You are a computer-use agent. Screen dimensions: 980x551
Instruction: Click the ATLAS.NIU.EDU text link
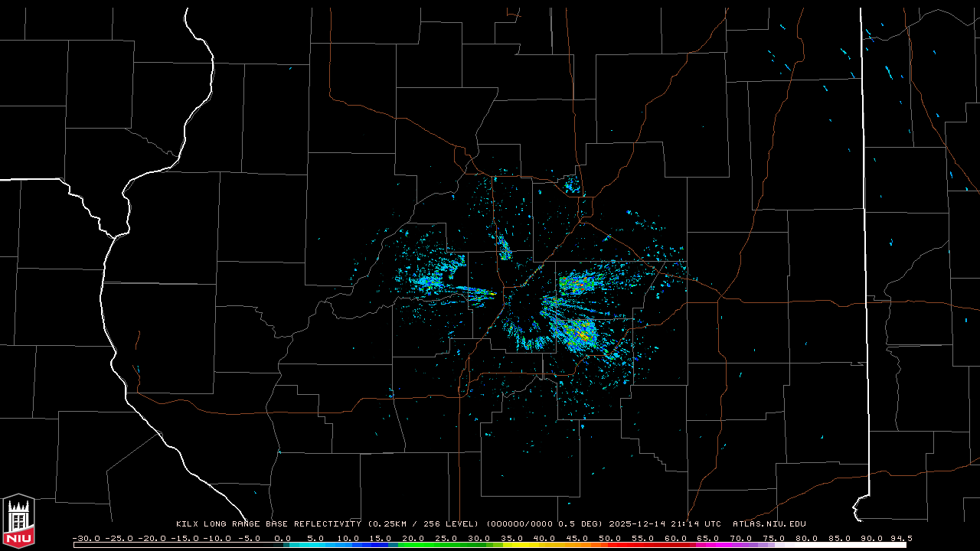769,524
